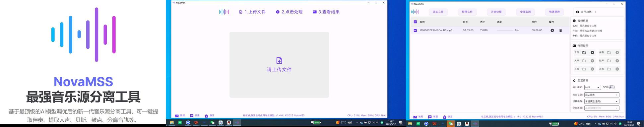644x127 pixels.
Task: Click the 文件总数 pie chart icon
Action: click(577, 12)
